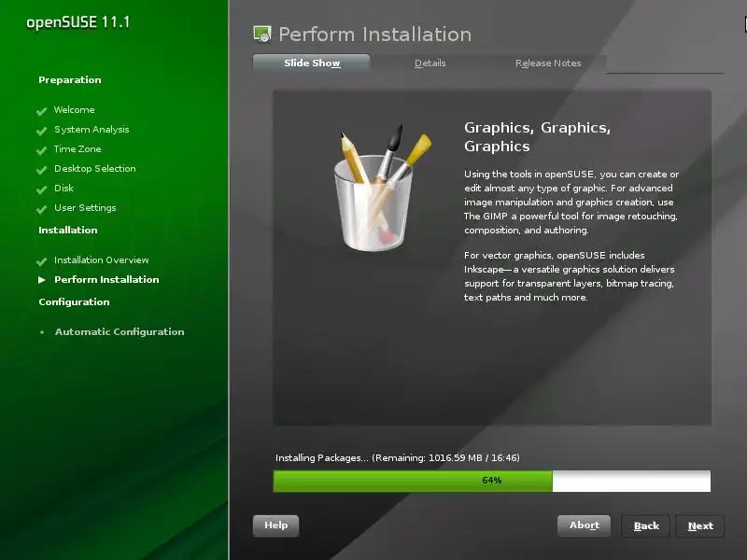
Task: Click the Installing Packages remaining status text
Action: tap(398, 457)
